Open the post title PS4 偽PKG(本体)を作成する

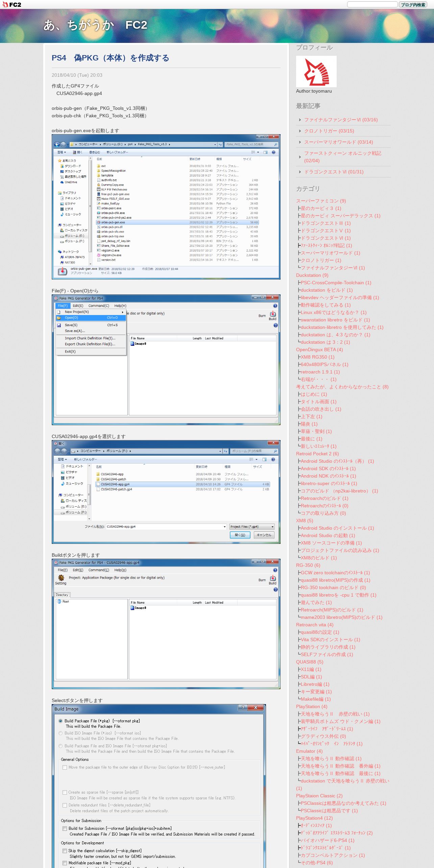[x=111, y=58]
